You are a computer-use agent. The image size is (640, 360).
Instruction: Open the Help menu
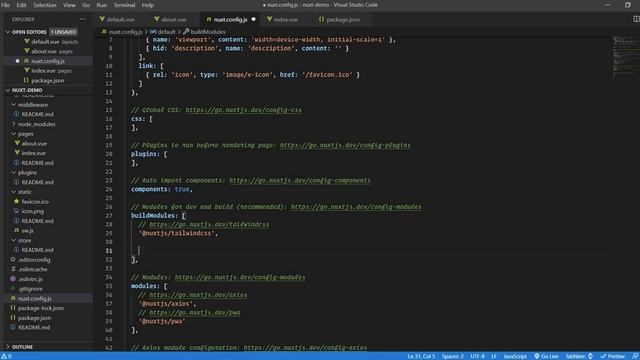(148, 5)
